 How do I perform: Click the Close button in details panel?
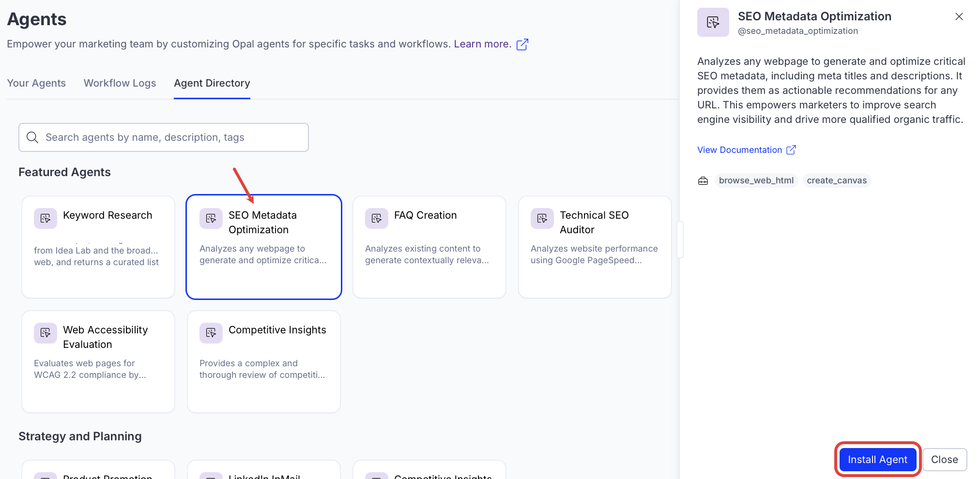tap(944, 460)
